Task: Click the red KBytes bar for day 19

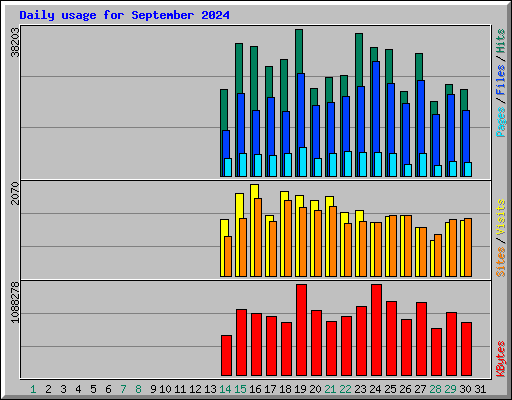Action: click(x=301, y=330)
